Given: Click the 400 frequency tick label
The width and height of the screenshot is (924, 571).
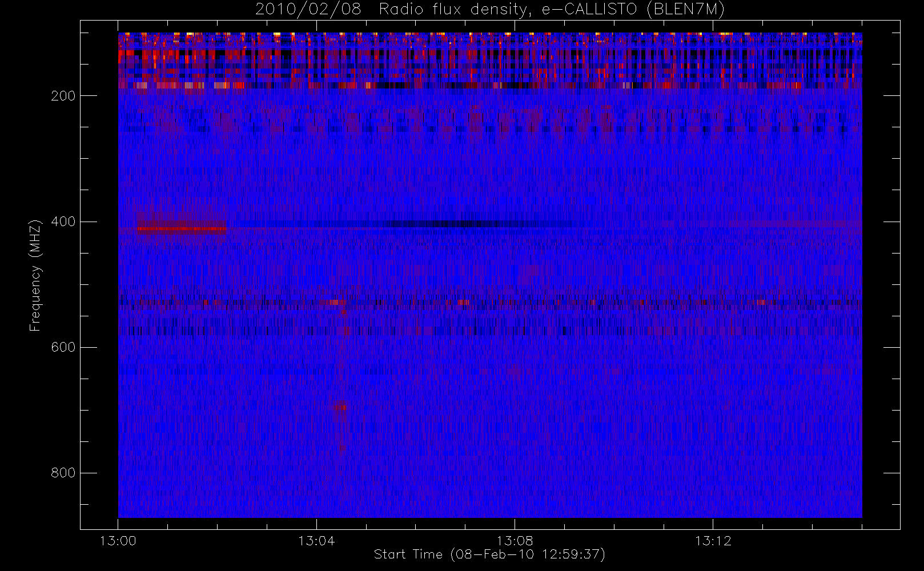Looking at the screenshot, I should (x=63, y=222).
